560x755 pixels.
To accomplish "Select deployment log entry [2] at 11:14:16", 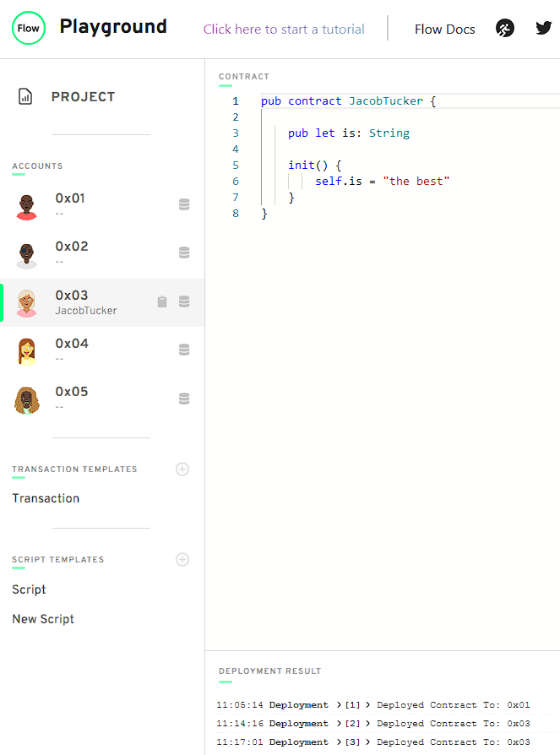I will tap(373, 724).
